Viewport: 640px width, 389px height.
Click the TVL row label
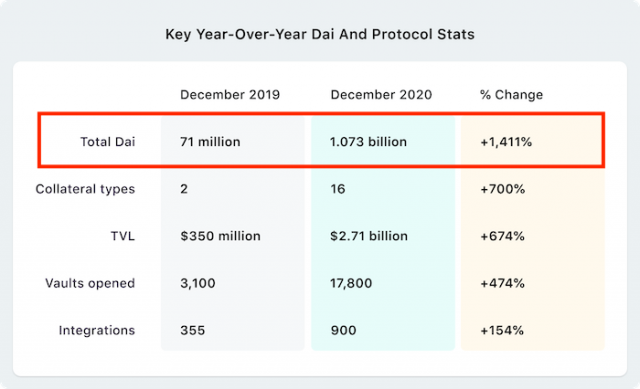click(122, 236)
